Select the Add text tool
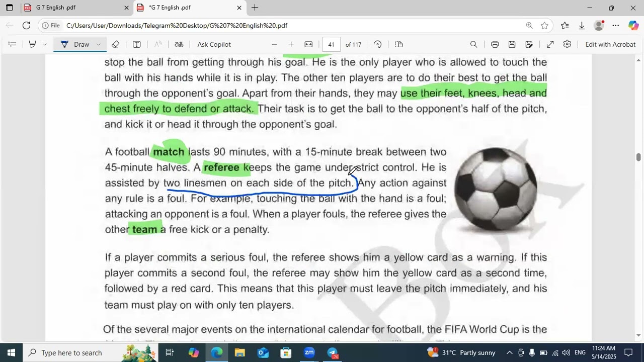Image resolution: width=644 pixels, height=362 pixels. (136, 44)
